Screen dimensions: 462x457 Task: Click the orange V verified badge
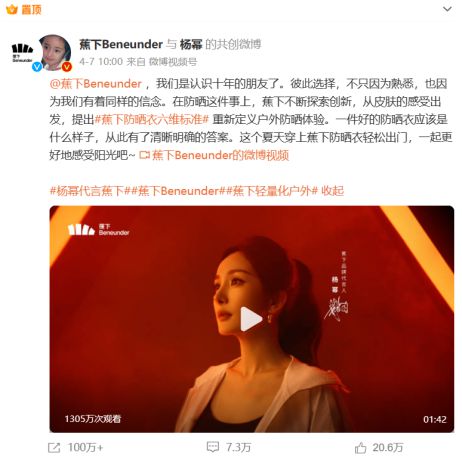click(67, 67)
